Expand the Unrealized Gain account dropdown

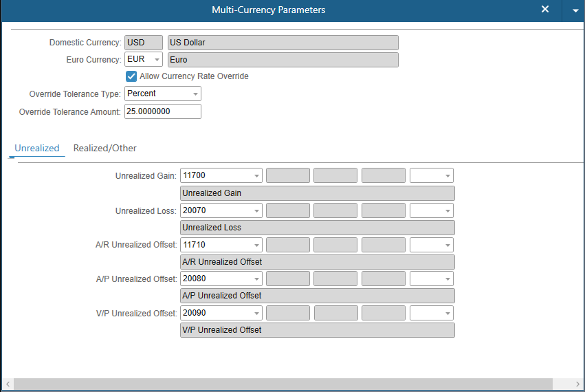click(256, 176)
